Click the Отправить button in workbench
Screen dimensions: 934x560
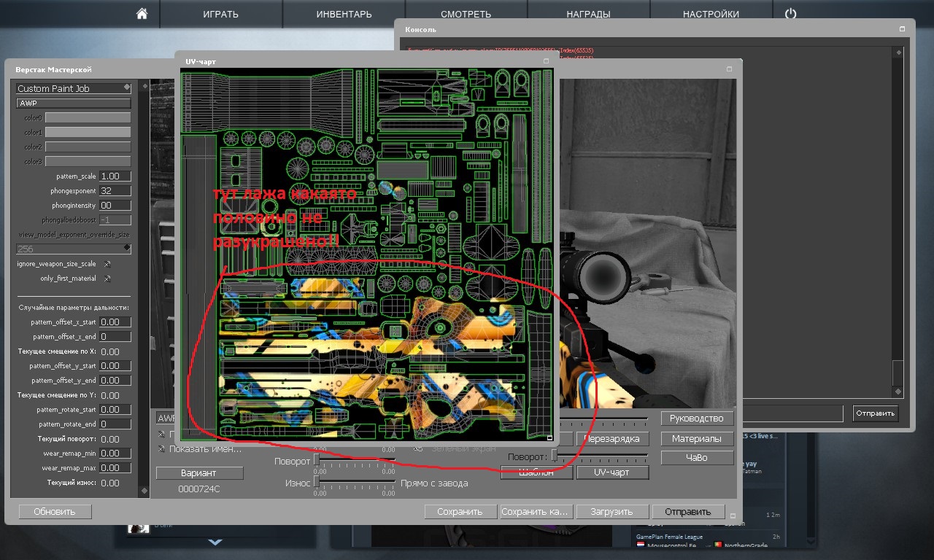[688, 512]
